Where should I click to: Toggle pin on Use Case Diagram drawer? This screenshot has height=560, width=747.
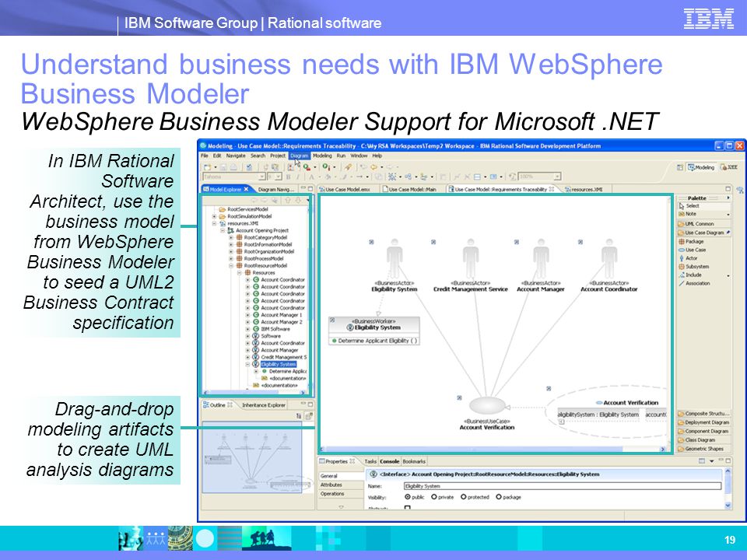pyautogui.click(x=728, y=233)
